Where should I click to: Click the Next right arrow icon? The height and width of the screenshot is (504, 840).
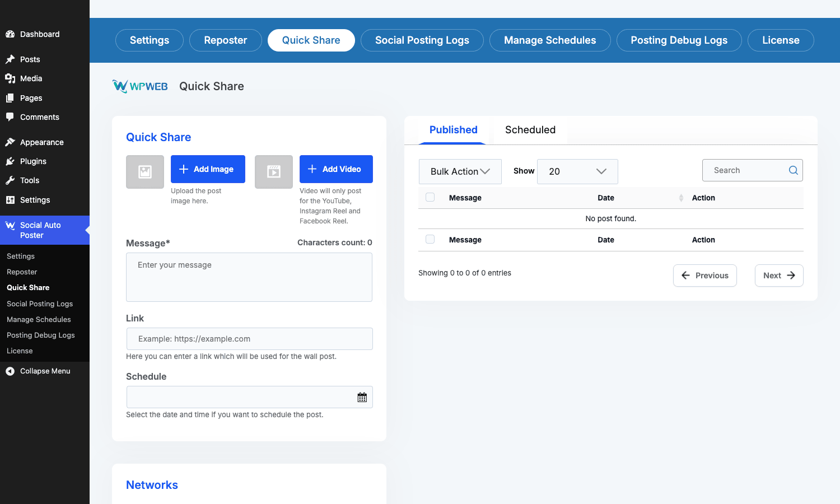791,276
